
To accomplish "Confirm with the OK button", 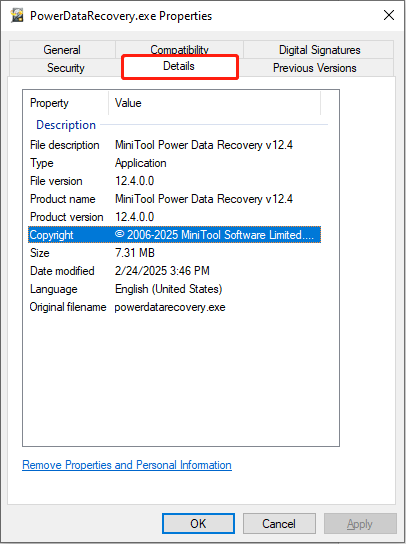I will click(198, 524).
